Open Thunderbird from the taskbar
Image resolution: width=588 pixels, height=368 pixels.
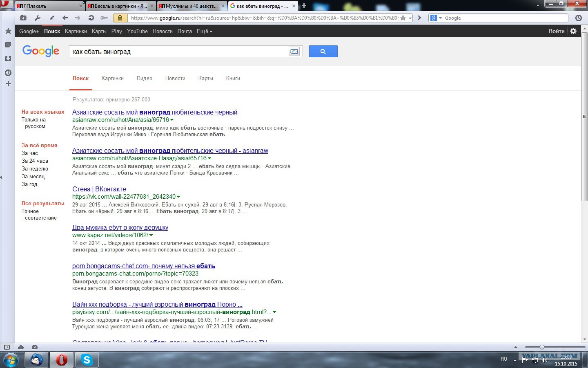[37, 360]
